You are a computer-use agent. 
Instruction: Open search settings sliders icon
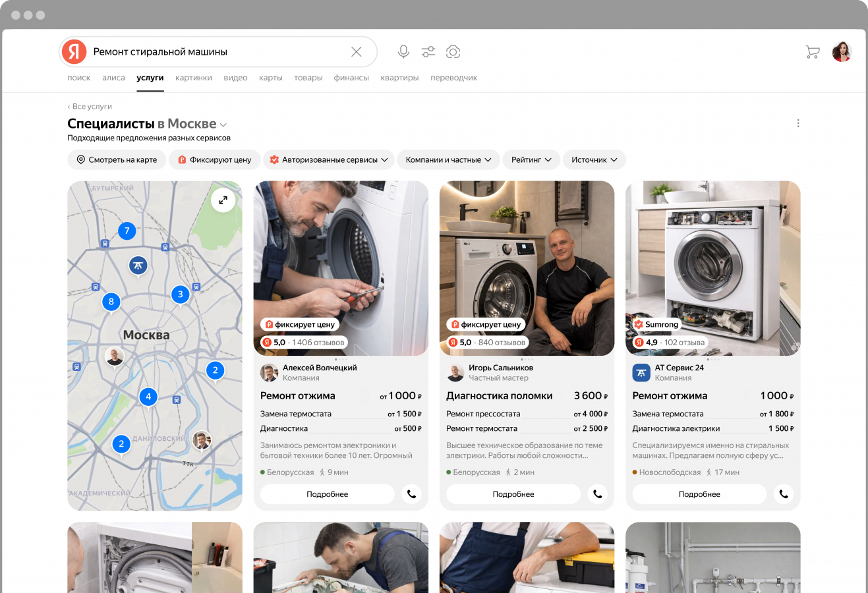click(x=428, y=51)
